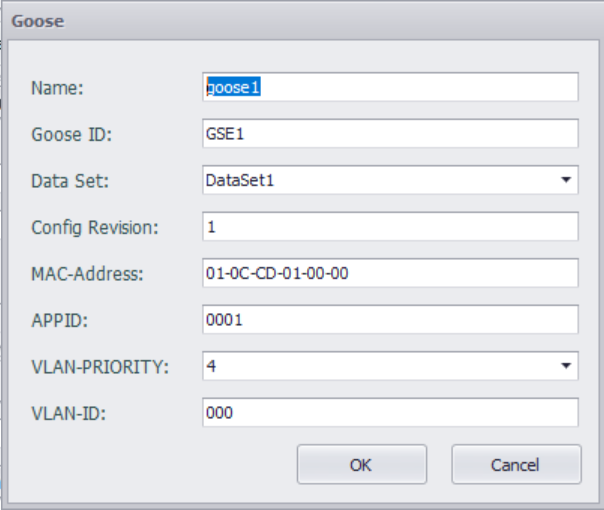This screenshot has width=604, height=510.
Task: Click the "APPID:" label
Action: pyautogui.click(x=58, y=321)
